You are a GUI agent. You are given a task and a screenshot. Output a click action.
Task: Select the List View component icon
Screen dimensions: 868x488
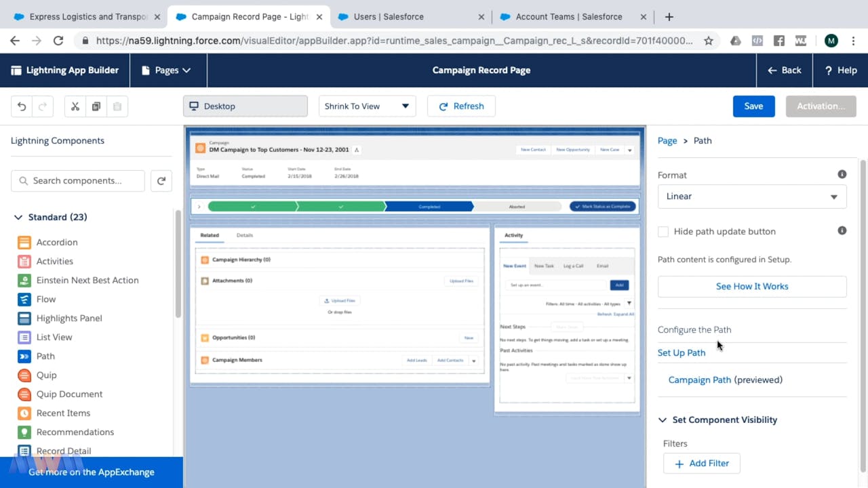click(24, 337)
